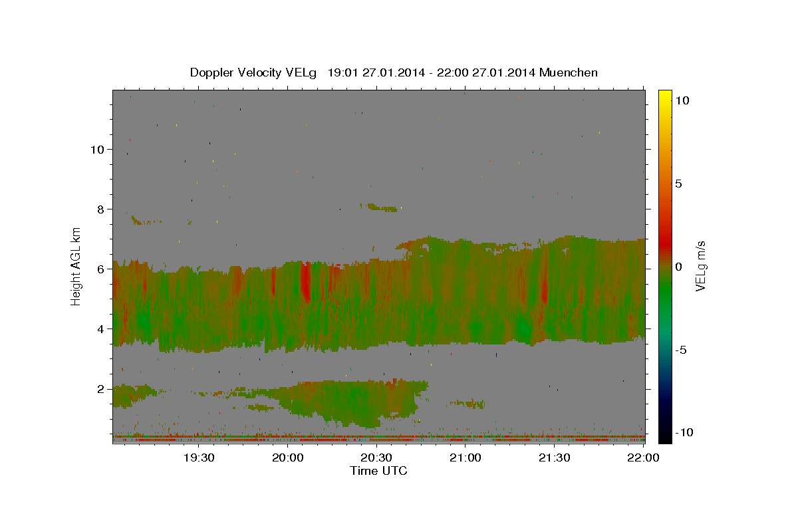
Task: Click the 19:30 time tick label
Action: click(x=199, y=458)
